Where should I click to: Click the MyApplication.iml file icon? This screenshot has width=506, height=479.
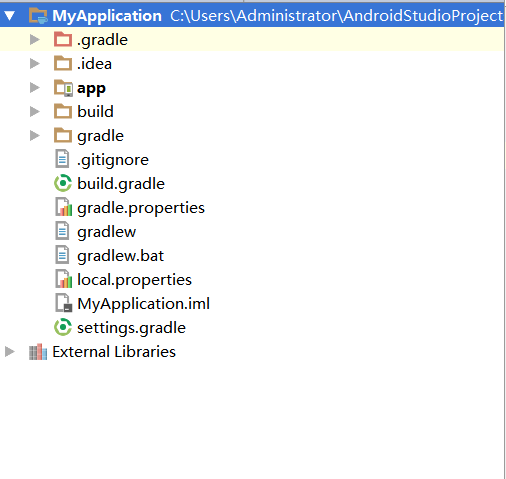coord(64,303)
